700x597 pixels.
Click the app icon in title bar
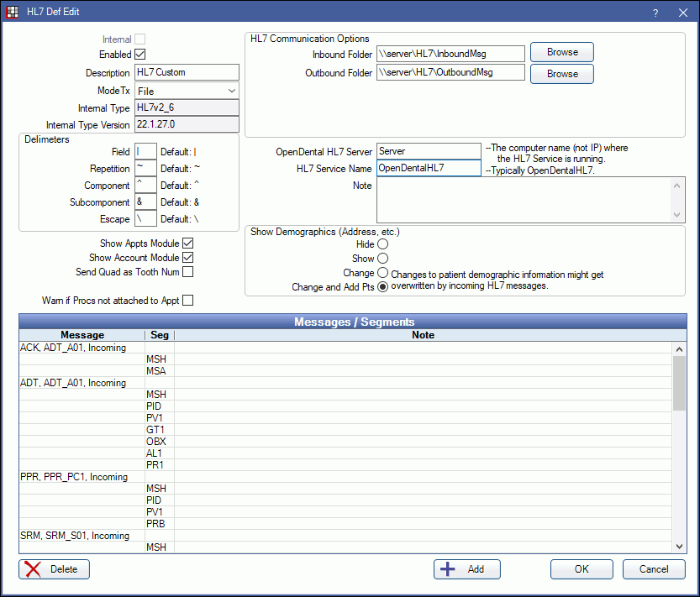[13, 13]
